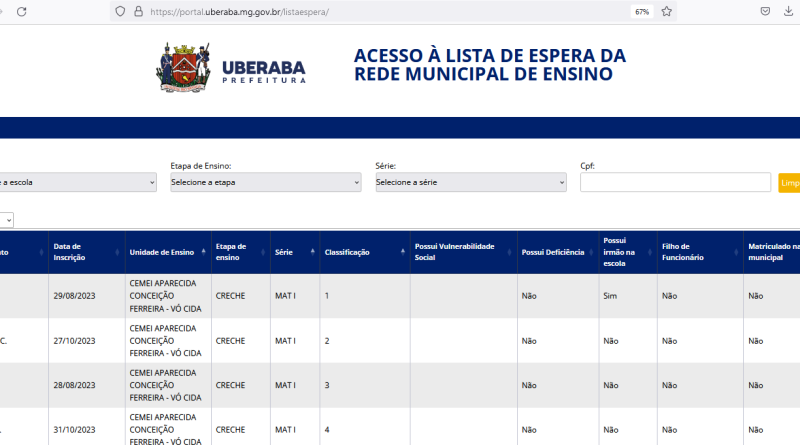Sort table by Classificação column header
The image size is (800, 445).
[x=359, y=253]
